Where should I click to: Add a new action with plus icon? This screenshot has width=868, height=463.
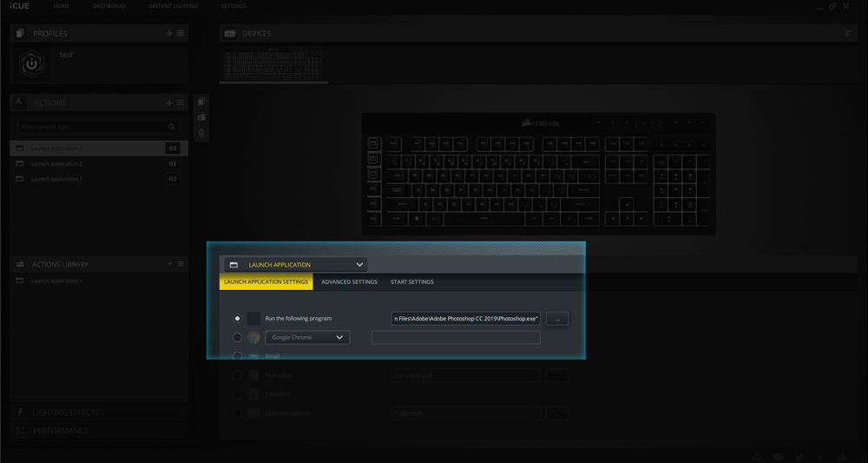click(169, 103)
